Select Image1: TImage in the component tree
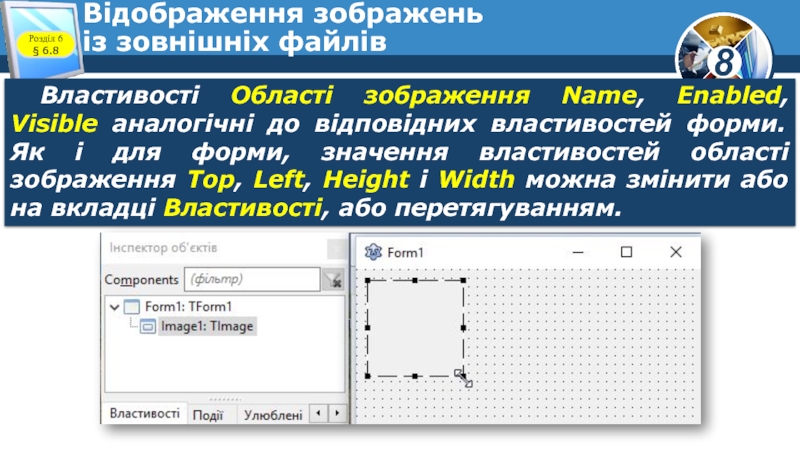This screenshot has height=450, width=800. click(x=208, y=326)
